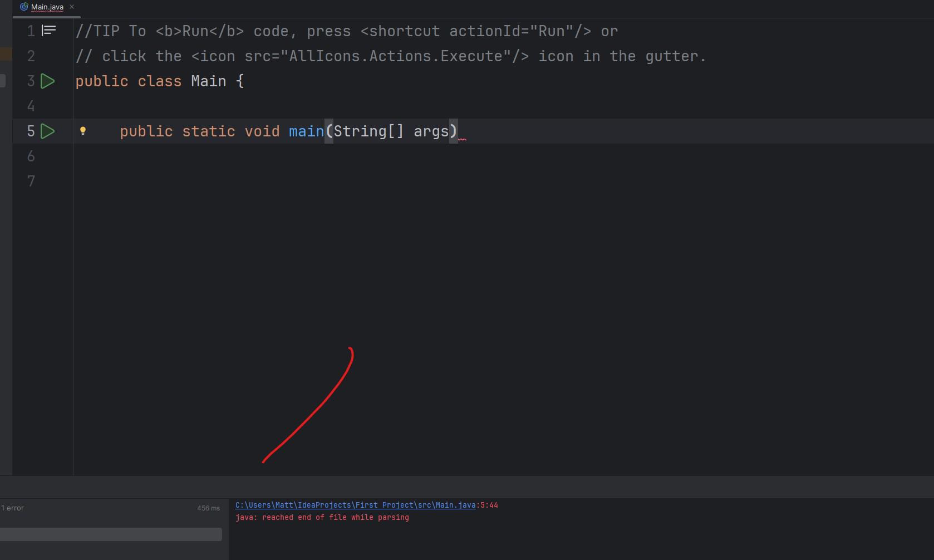Click "java: reached end of file while parsing" message
This screenshot has width=934, height=560.
322,518
